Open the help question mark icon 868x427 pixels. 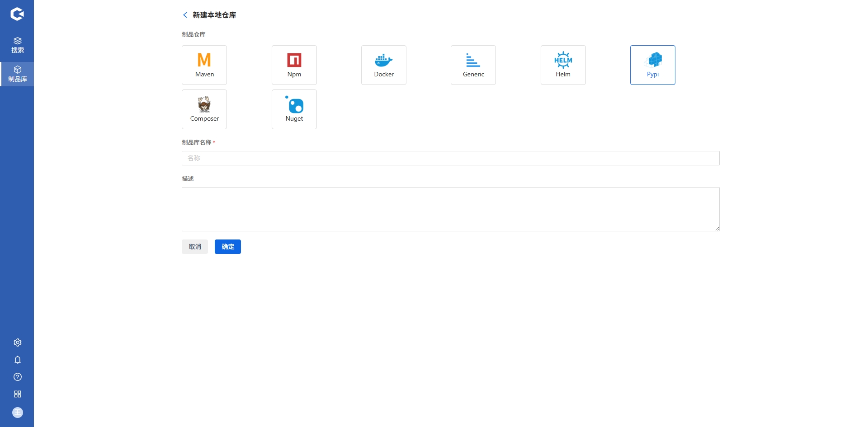[x=18, y=377]
